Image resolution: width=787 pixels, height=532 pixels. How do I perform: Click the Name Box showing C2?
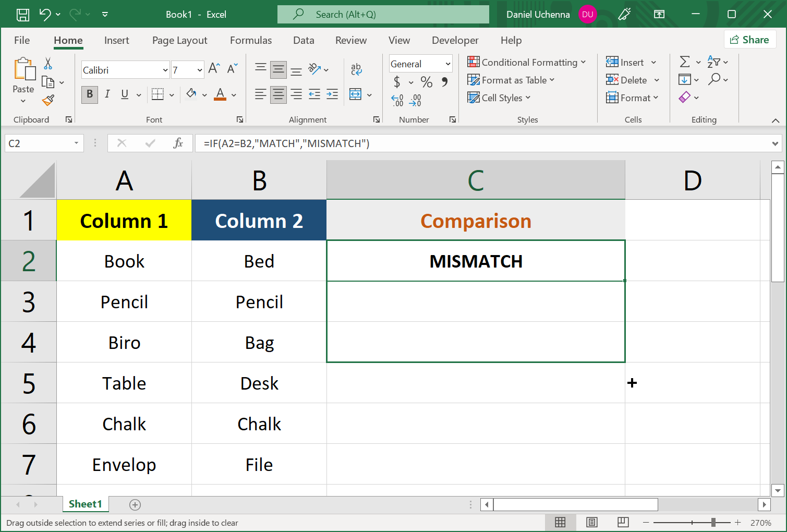39,143
